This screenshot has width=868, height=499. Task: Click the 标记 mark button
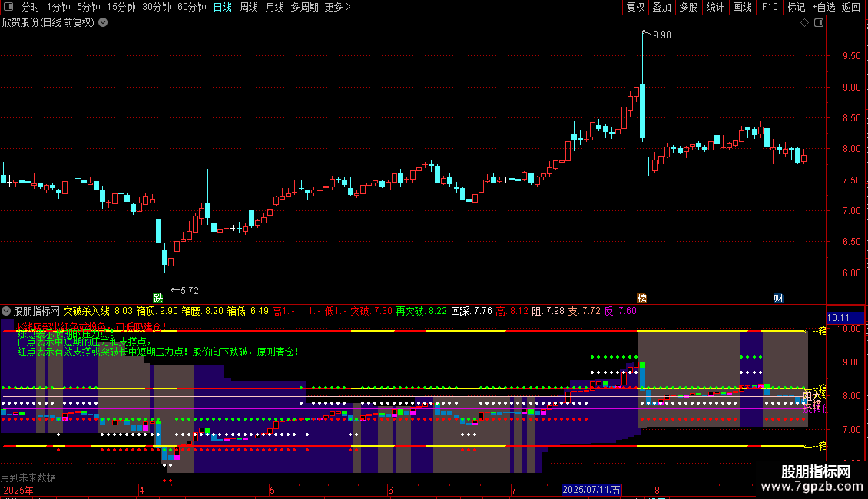[x=796, y=7]
